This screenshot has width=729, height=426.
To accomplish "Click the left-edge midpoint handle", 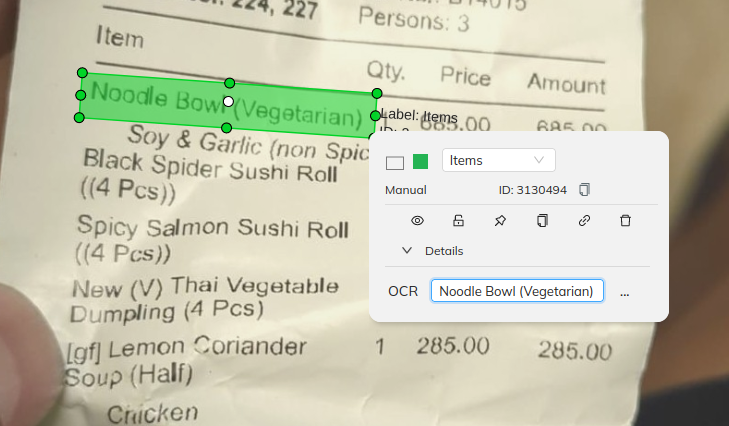I will point(80,95).
